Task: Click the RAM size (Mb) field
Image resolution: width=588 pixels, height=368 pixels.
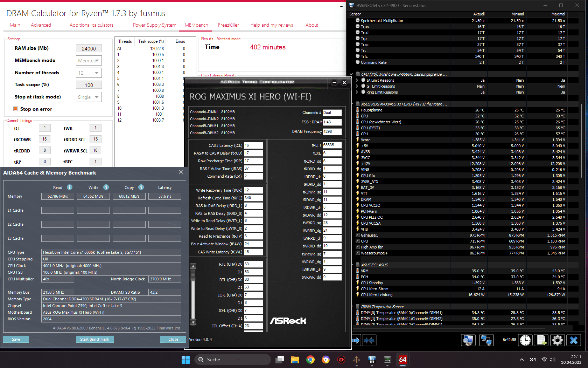Action: click(x=89, y=48)
